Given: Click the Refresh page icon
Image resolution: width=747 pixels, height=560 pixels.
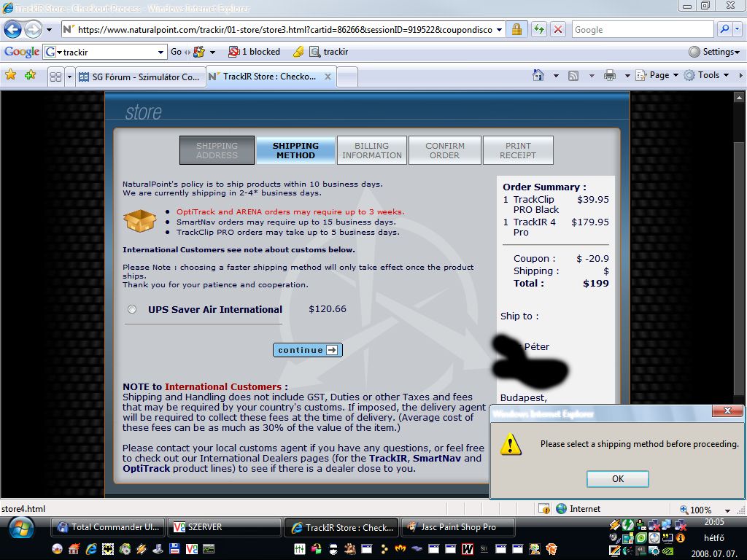Looking at the screenshot, I should [x=538, y=30].
